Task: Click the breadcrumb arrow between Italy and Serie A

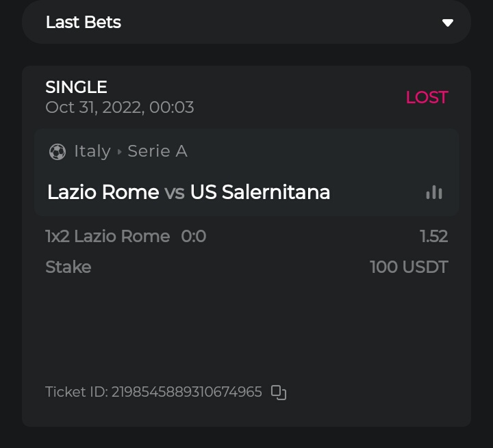Action: coord(119,151)
